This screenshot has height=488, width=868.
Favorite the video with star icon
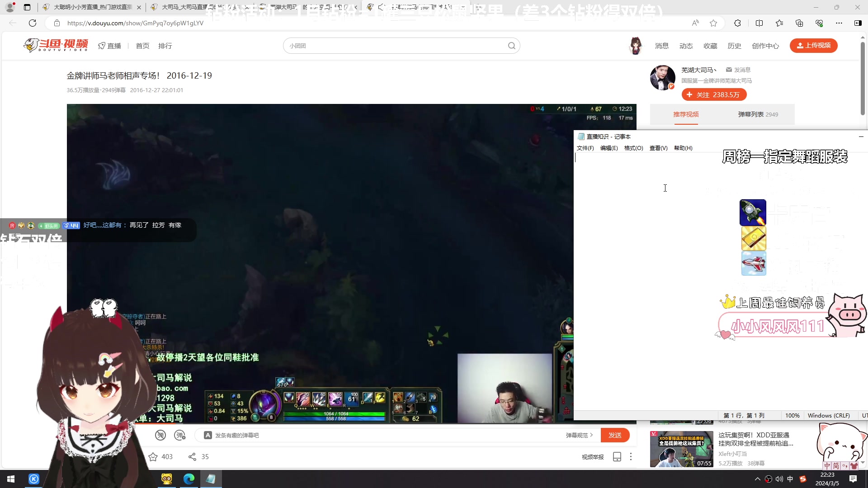pos(153,457)
